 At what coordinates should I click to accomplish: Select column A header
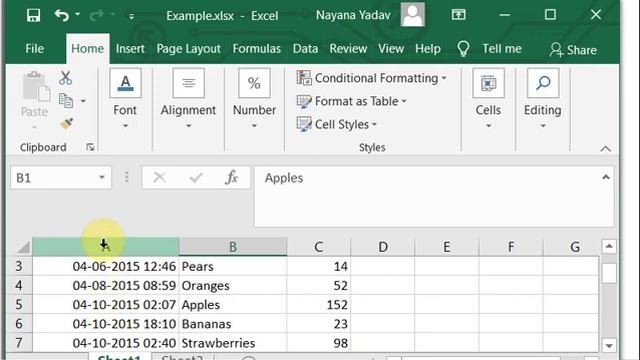tap(105, 247)
